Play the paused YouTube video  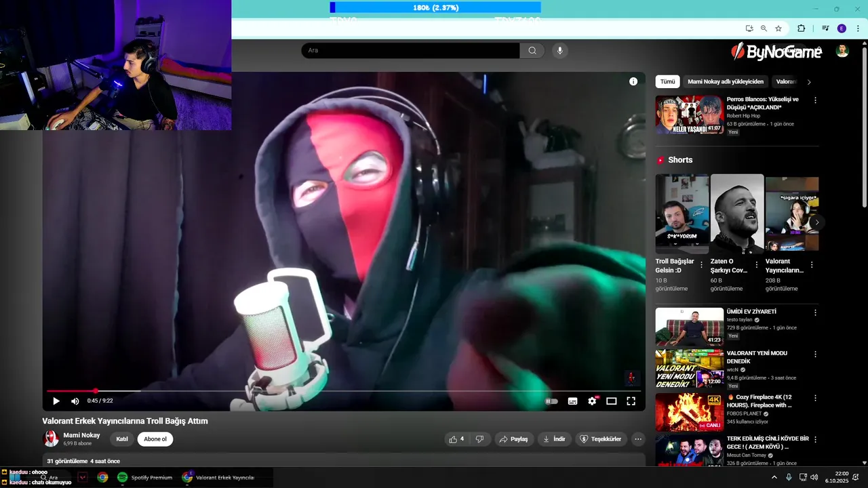coord(56,401)
